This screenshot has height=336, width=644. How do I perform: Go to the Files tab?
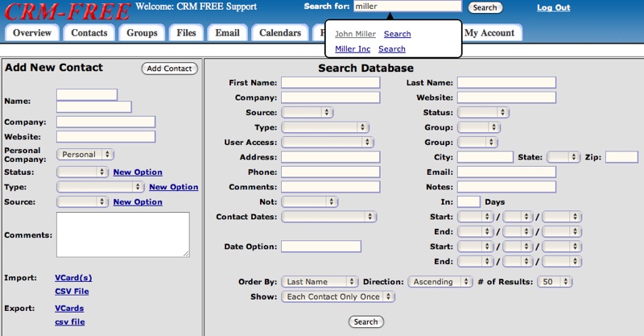click(x=186, y=33)
